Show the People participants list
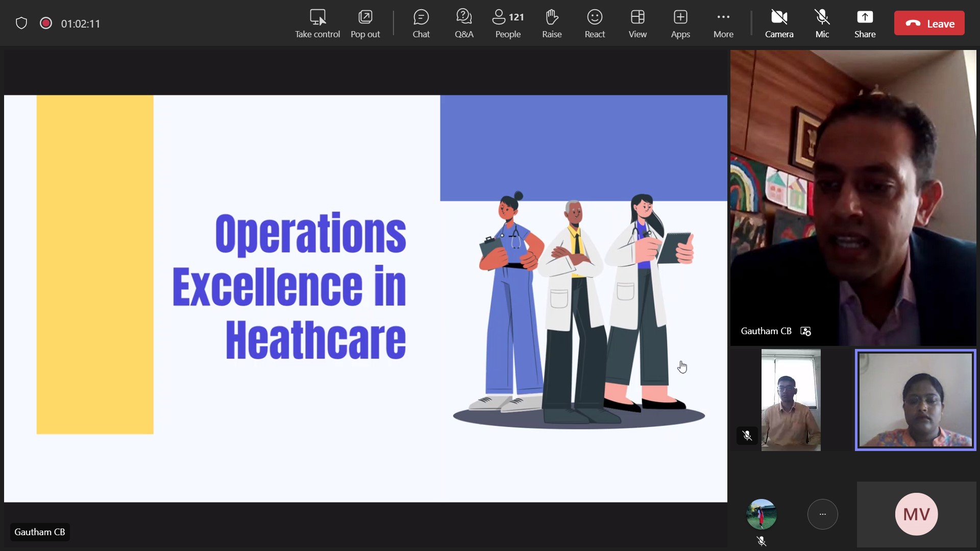Viewport: 980px width, 551px height. (x=508, y=23)
